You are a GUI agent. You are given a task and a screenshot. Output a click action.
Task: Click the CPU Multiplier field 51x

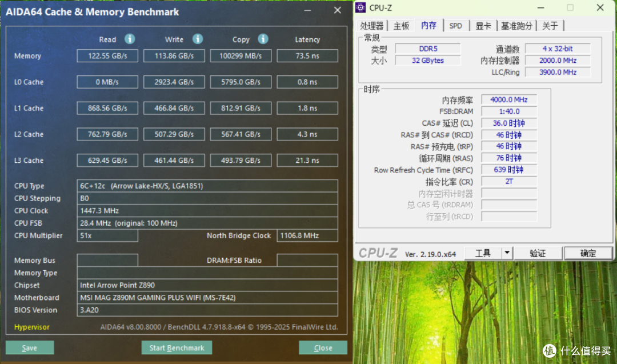pos(107,235)
